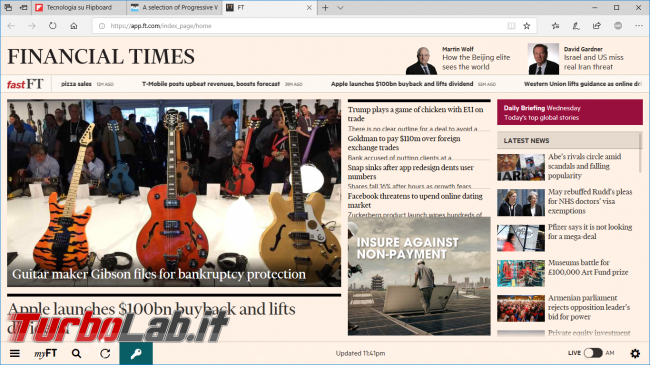Click Pfizer story thumbnail
Viewport: 650px width, 365px height.
coord(521,238)
